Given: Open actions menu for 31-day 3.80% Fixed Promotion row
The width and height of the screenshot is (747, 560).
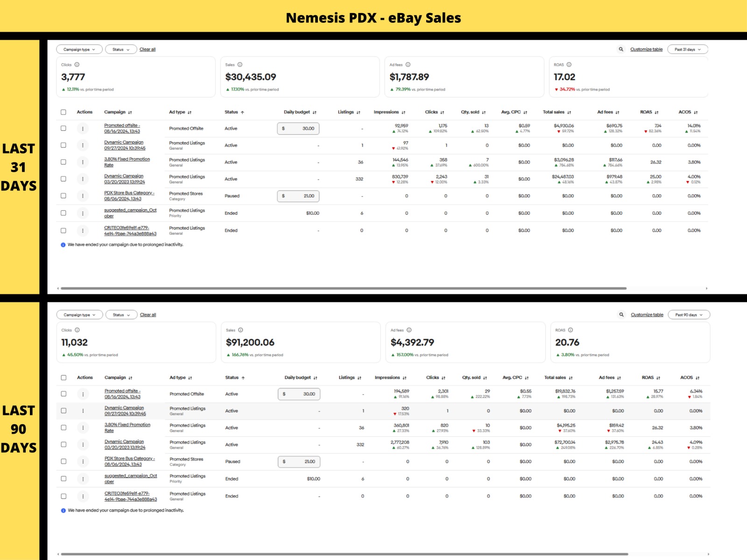Looking at the screenshot, I should click(83, 162).
